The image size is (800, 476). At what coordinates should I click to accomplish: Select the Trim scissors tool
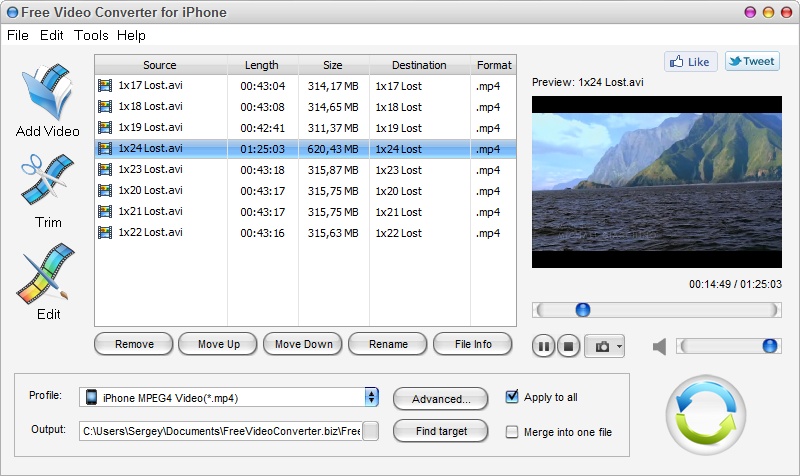point(47,180)
